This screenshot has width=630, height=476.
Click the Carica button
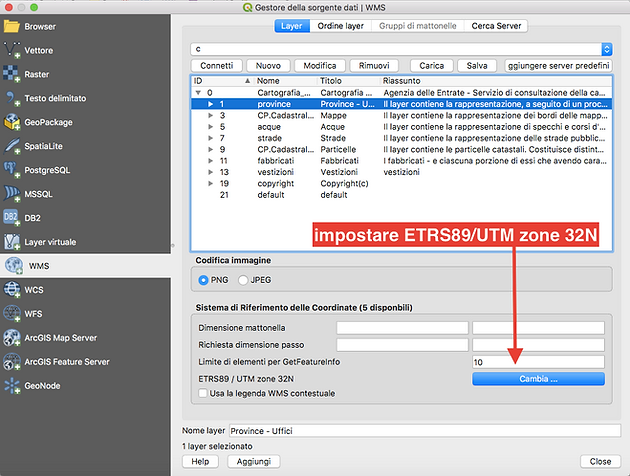coord(432,65)
